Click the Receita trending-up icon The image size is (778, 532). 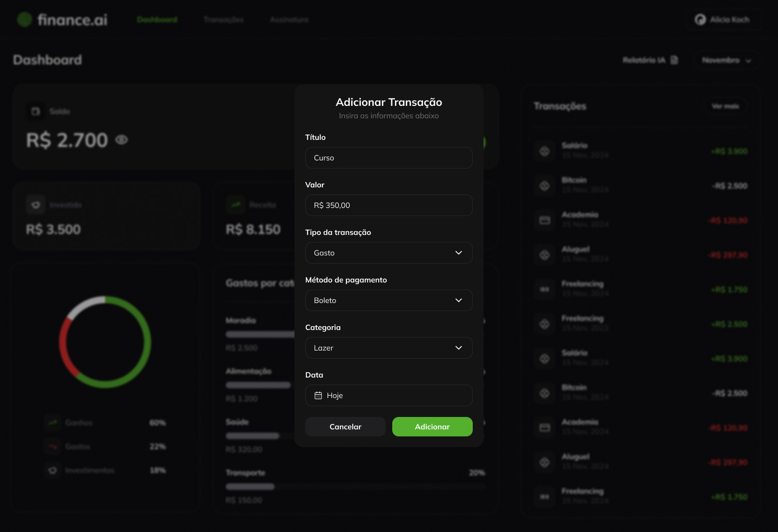236,205
